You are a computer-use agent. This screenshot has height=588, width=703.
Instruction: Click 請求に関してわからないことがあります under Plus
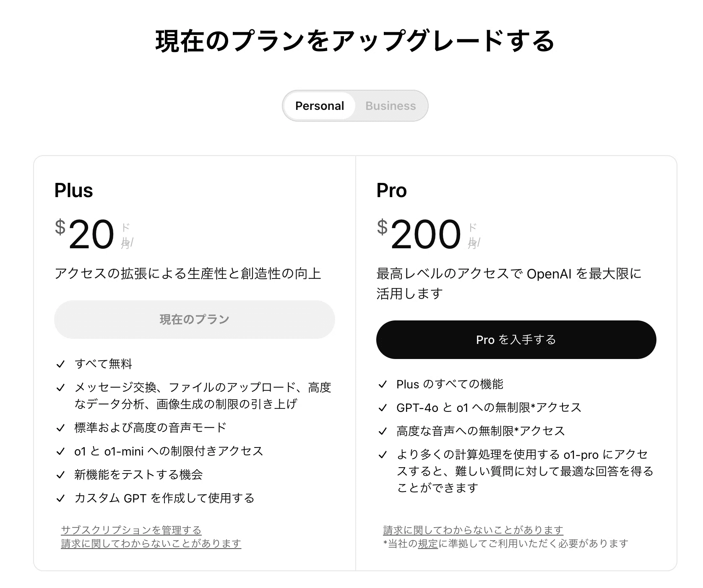(151, 543)
